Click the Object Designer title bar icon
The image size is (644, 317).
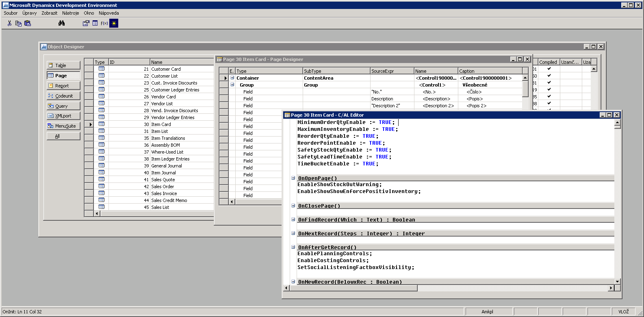[x=43, y=47]
